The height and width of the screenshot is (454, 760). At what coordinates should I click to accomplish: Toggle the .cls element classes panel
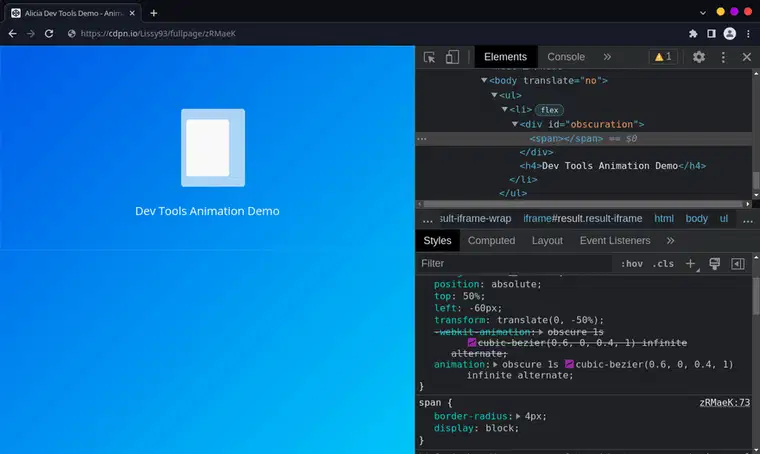click(x=663, y=264)
